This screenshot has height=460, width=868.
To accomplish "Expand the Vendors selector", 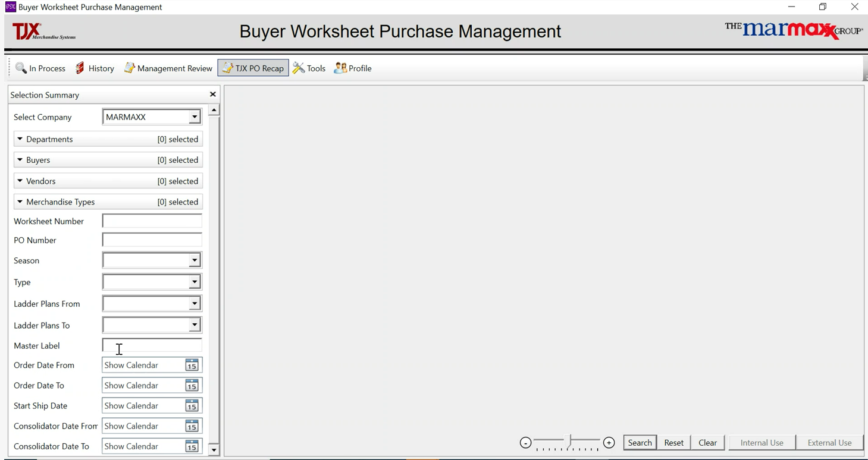I will point(108,181).
